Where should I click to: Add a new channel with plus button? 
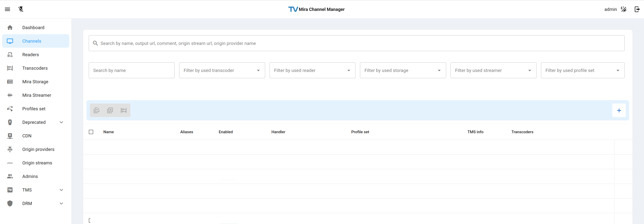tap(619, 110)
